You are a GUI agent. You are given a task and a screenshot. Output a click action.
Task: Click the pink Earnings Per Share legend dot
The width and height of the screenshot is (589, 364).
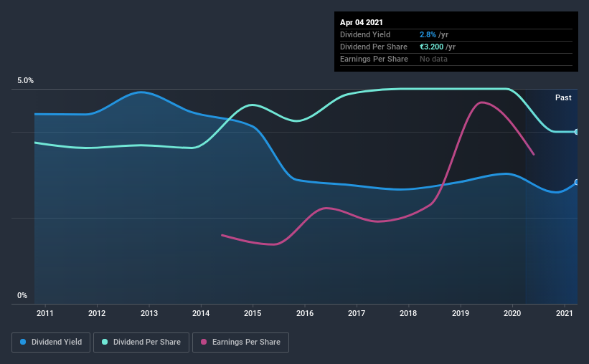(x=204, y=342)
